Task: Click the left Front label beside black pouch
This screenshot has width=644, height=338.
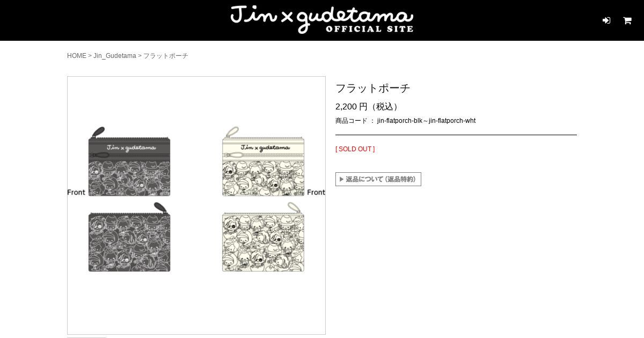Action: tap(76, 192)
